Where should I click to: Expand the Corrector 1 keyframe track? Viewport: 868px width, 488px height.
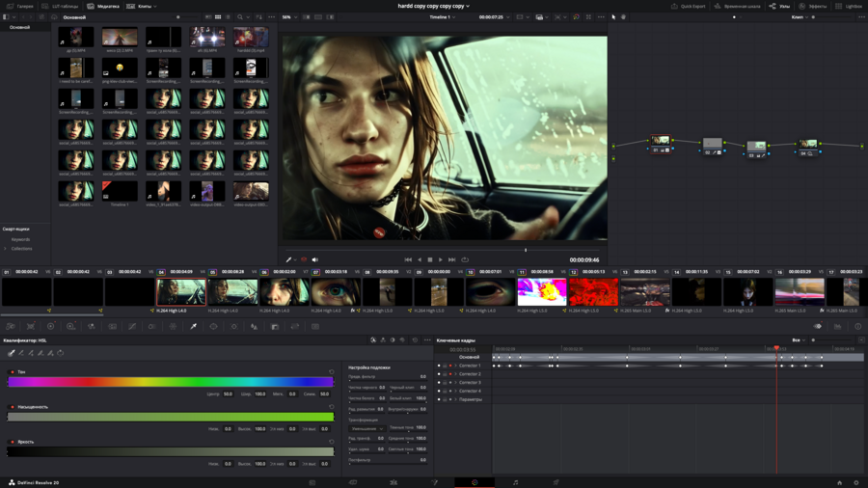[x=455, y=366]
